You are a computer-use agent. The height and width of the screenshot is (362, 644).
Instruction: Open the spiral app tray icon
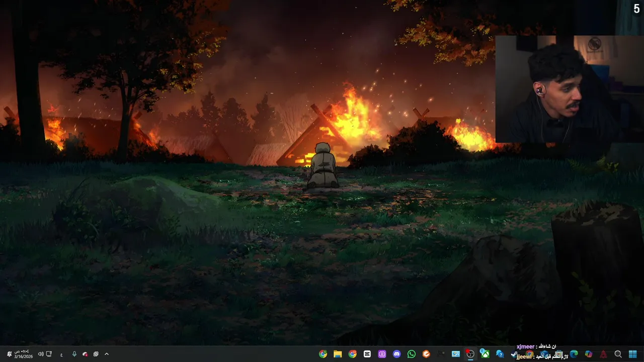click(x=96, y=354)
